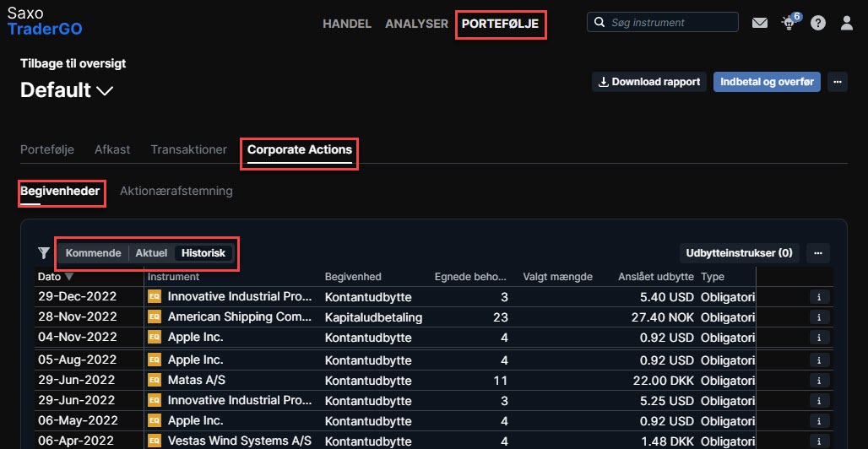
Task: Switch to the Aktionærafstemning sub-tab
Action: [x=176, y=191]
